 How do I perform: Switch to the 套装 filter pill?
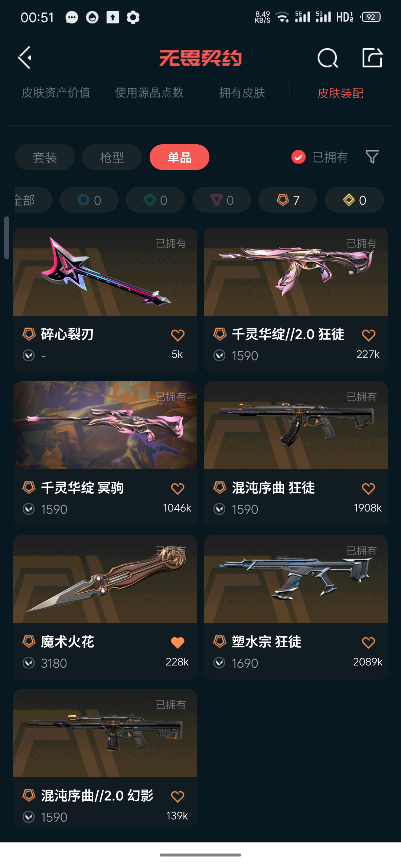tap(45, 157)
